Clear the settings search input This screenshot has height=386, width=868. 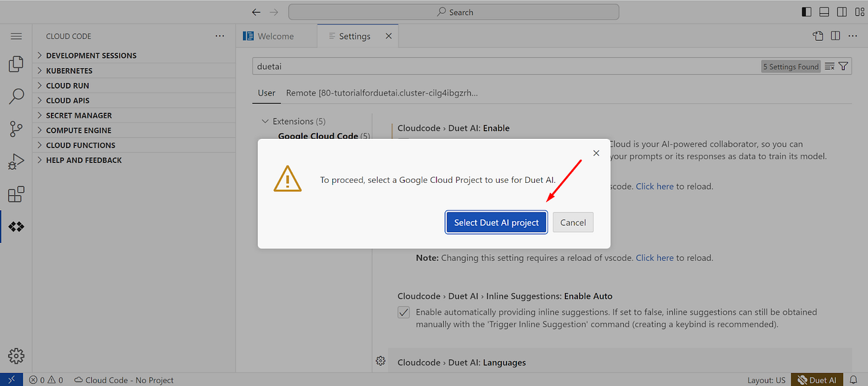tap(830, 66)
